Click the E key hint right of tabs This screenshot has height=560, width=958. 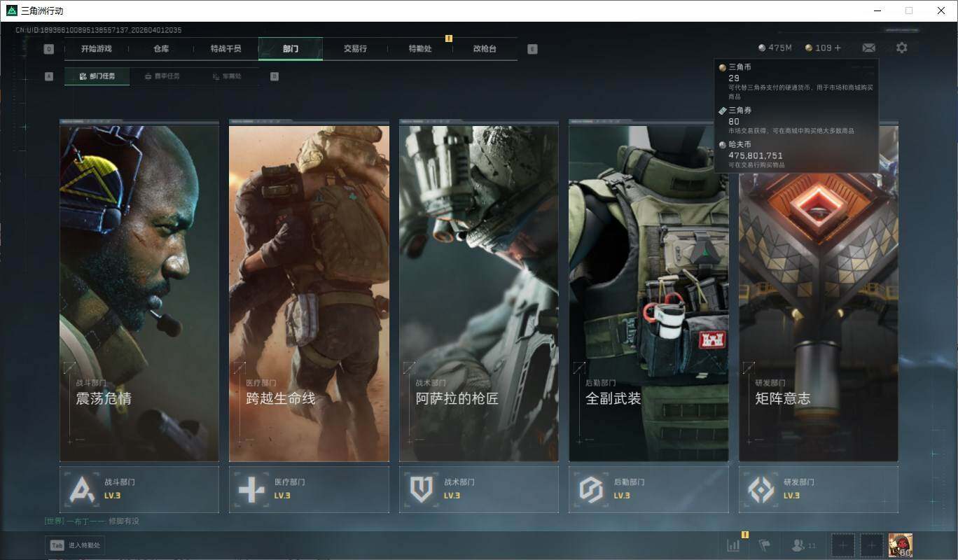click(532, 49)
